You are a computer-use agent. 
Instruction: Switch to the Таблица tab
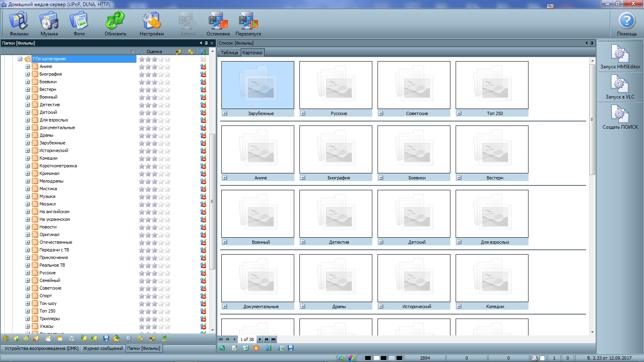point(229,53)
